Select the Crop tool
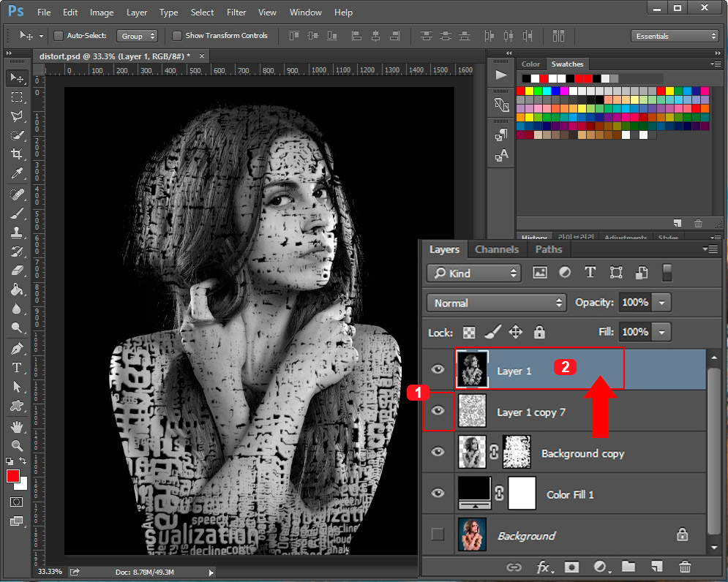 (x=17, y=154)
